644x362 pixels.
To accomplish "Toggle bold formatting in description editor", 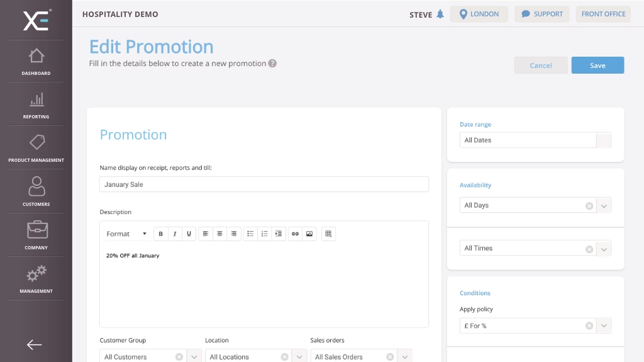I will point(160,234).
